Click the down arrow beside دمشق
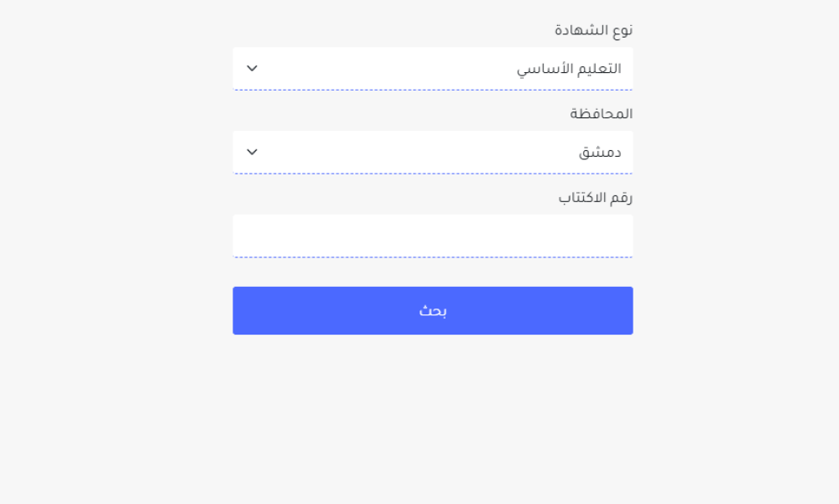The image size is (839, 504). [x=252, y=152]
